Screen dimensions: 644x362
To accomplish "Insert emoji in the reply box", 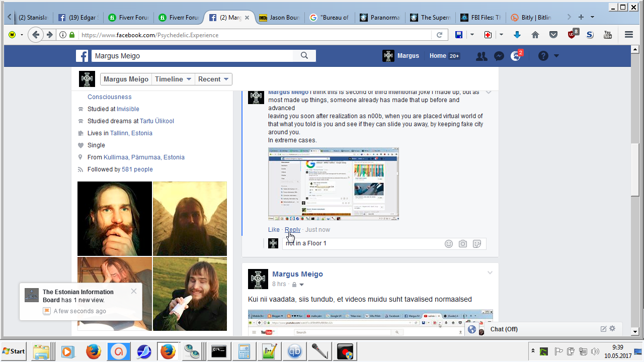I will [449, 244].
